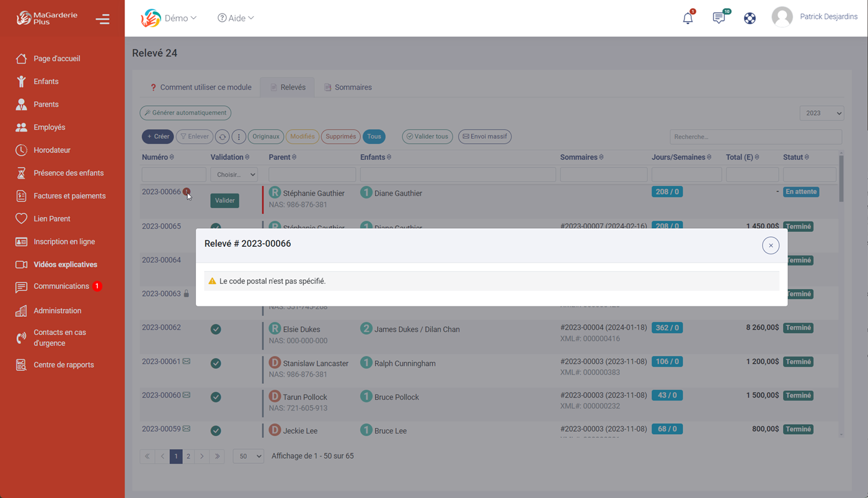Open the three-dot more options button

point(239,137)
